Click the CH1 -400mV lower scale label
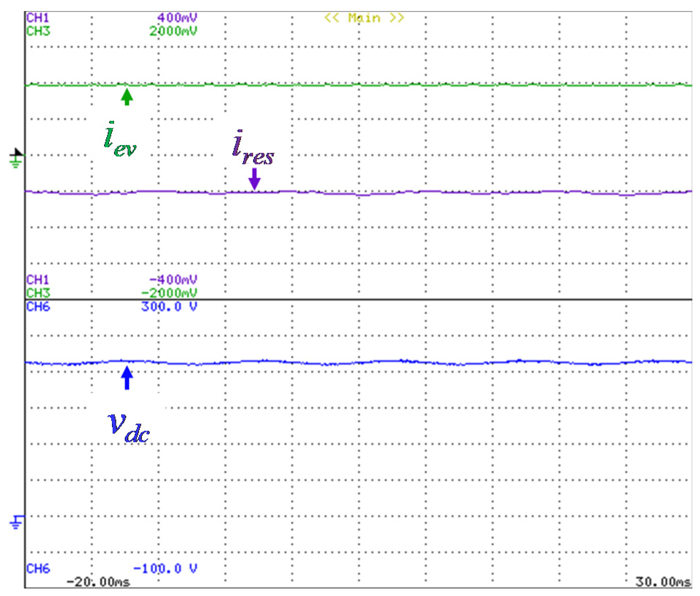The width and height of the screenshot is (700, 596). coord(173,279)
